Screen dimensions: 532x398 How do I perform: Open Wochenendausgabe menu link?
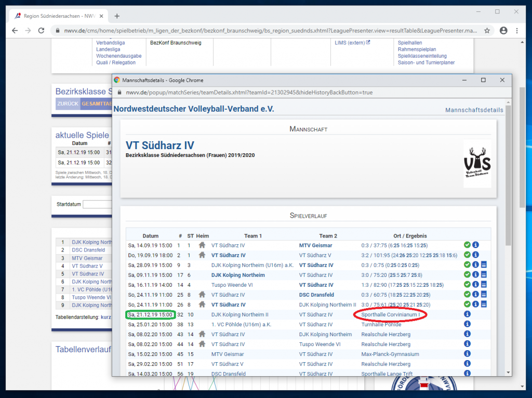coord(119,56)
